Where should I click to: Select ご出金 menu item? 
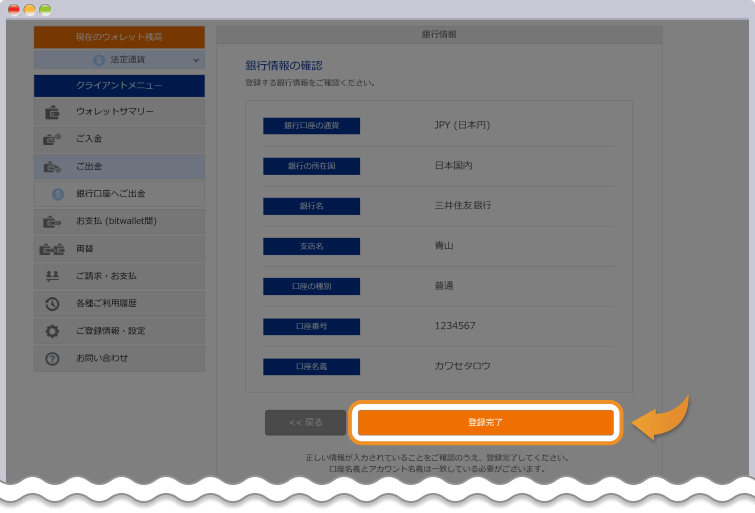tap(119, 167)
